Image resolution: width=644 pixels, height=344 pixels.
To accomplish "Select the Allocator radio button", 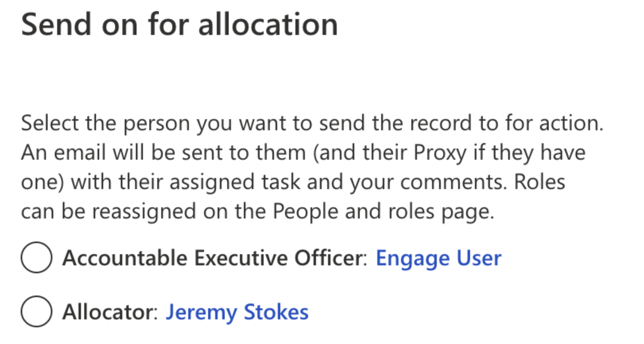I will click(x=37, y=311).
